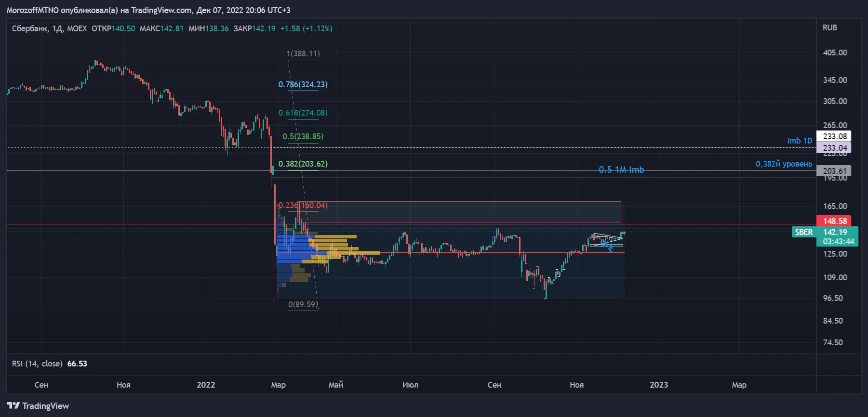Viewport: 868px width, 417px height.
Task: Click the МАКС142.81 high value
Action: (161, 28)
